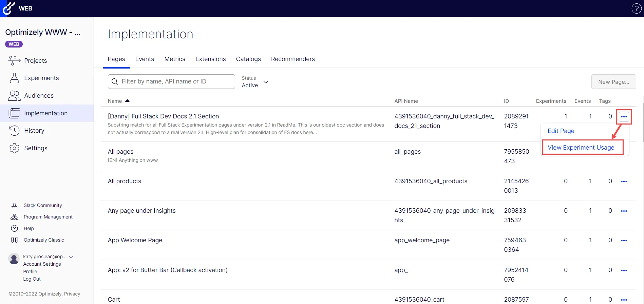Click the Optimizely WWW project title
Screen dimensions: 644x304
pyautogui.click(x=43, y=32)
